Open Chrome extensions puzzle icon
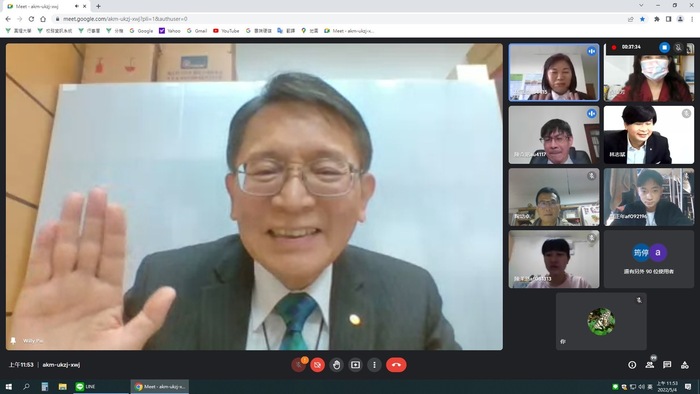 [657, 19]
